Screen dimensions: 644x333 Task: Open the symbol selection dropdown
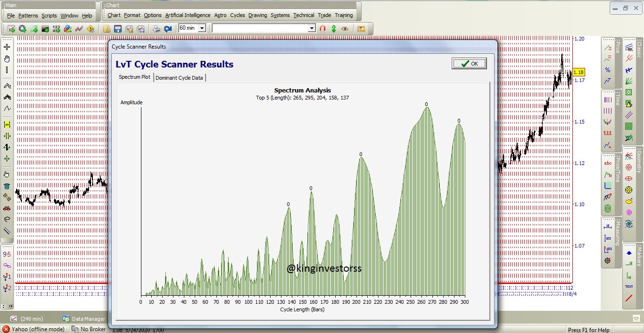312,28
